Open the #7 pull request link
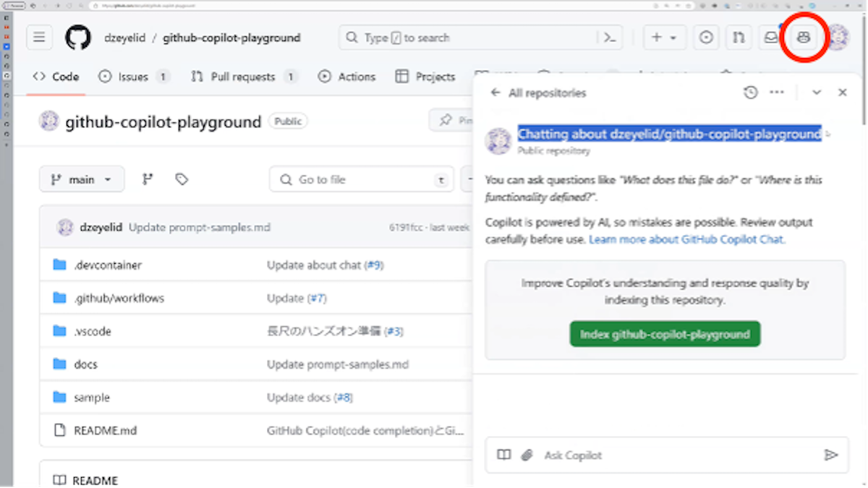 coord(317,298)
